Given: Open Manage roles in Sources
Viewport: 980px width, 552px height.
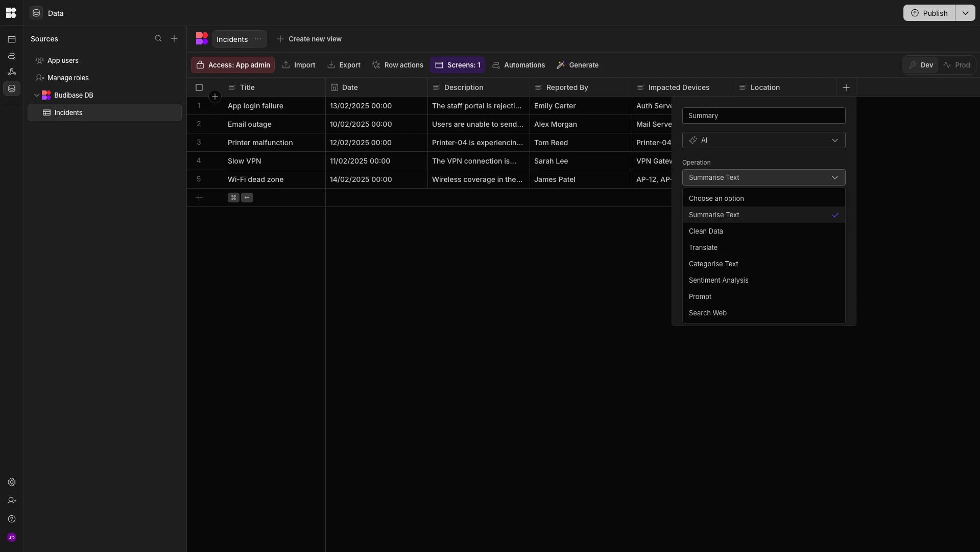Looking at the screenshot, I should 105,78.
